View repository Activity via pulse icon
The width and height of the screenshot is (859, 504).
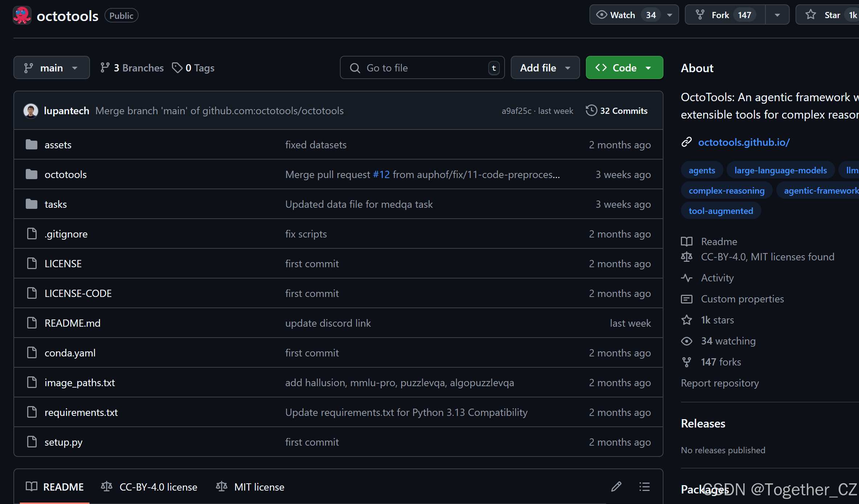pyautogui.click(x=687, y=278)
